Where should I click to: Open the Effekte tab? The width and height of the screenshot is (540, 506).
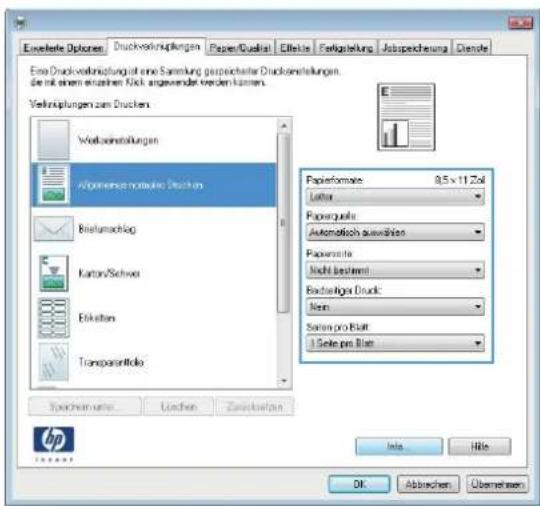point(295,48)
